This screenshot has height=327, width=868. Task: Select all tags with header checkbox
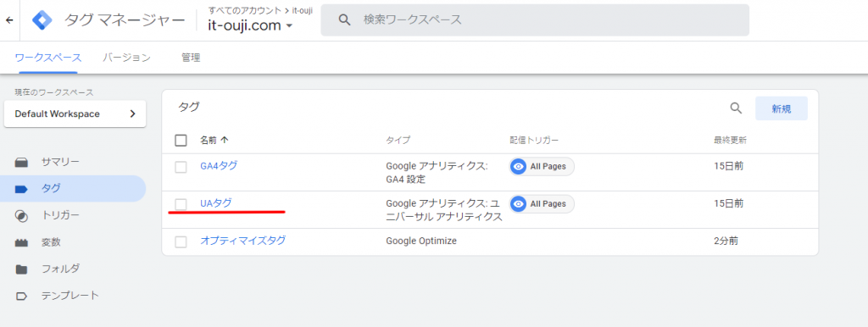[181, 140]
